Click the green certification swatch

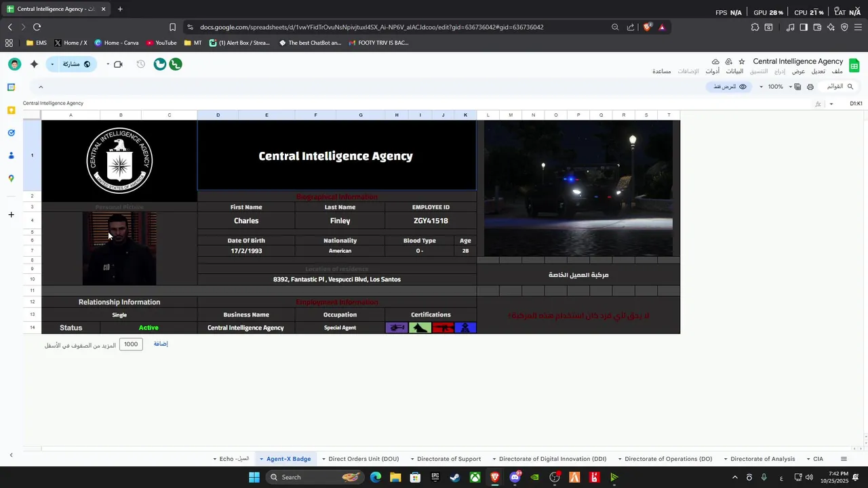pyautogui.click(x=420, y=328)
